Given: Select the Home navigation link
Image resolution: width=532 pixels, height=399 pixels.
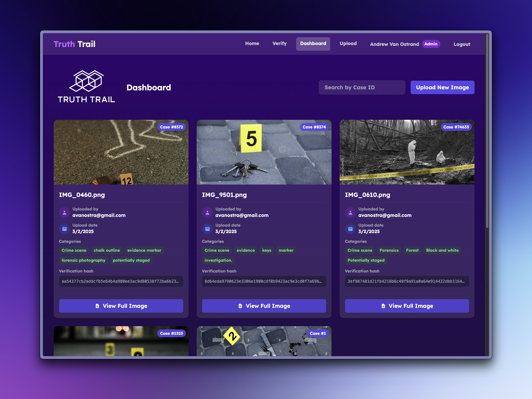Looking at the screenshot, I should (x=252, y=43).
